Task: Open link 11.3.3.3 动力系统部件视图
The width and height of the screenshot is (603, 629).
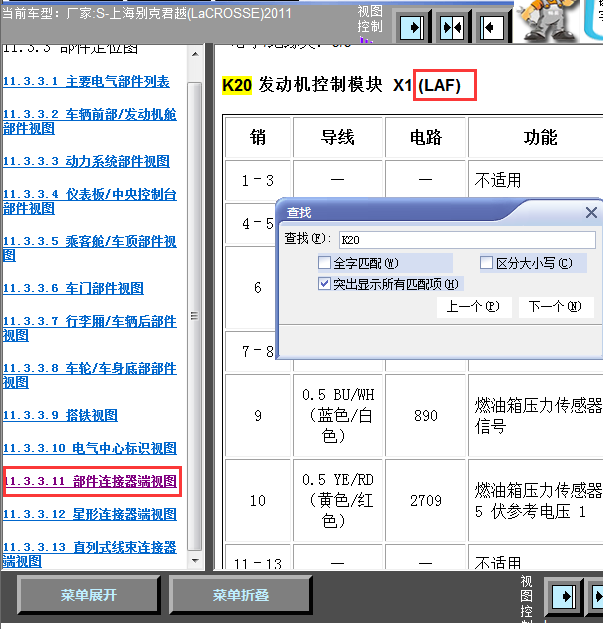Action: [x=86, y=162]
